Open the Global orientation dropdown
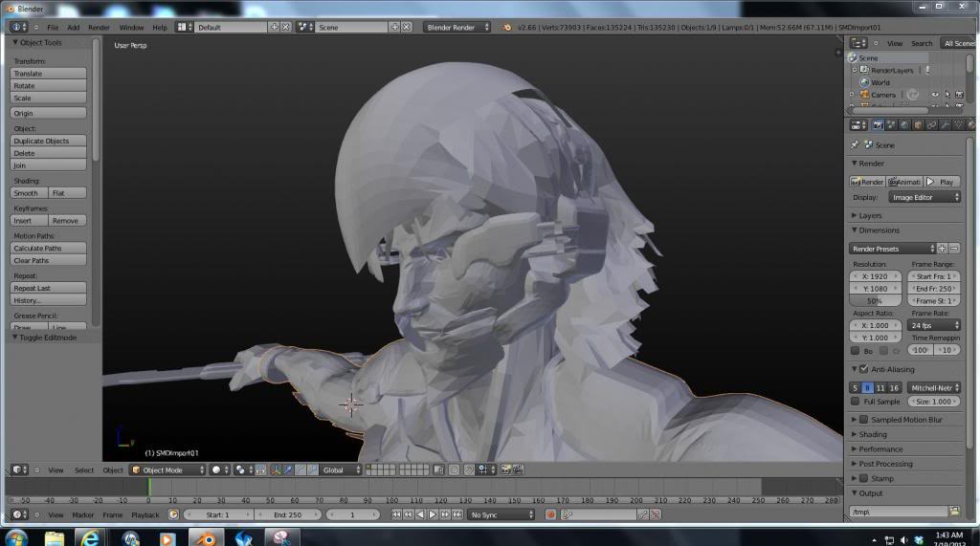Screen dimensions: 980x546 coord(342,470)
